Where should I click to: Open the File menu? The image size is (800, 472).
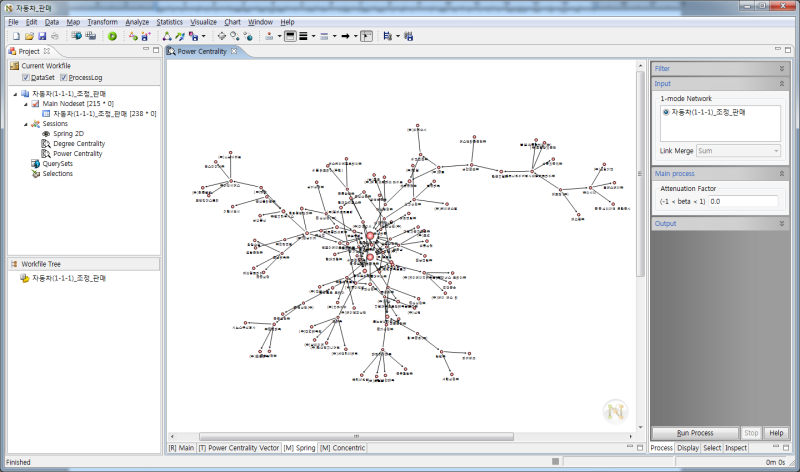13,22
